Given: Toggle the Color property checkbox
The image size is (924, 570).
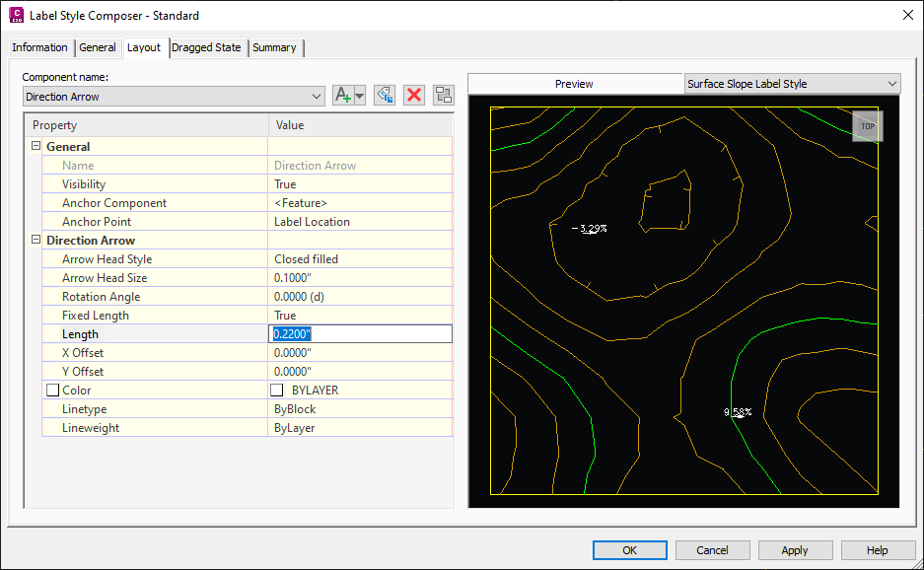Looking at the screenshot, I should click(x=52, y=390).
